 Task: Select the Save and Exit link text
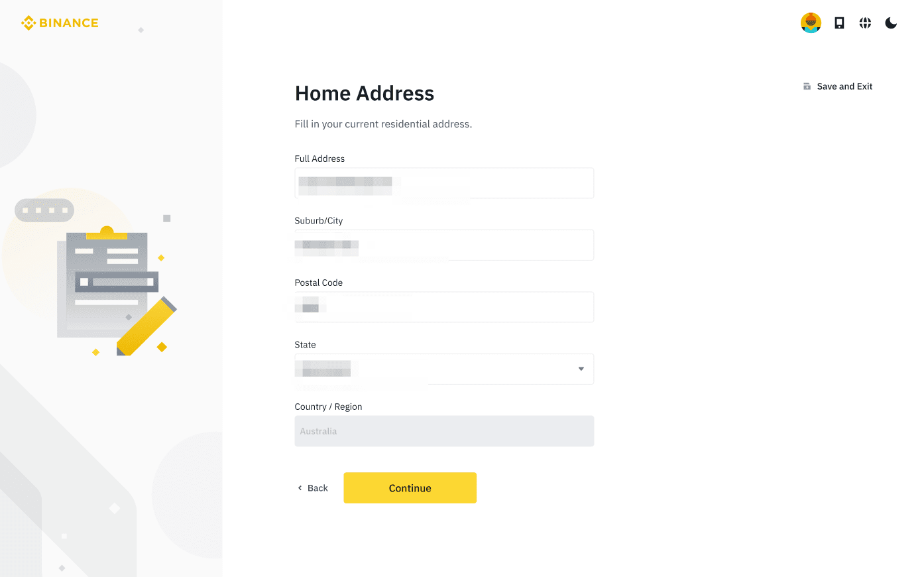click(844, 86)
